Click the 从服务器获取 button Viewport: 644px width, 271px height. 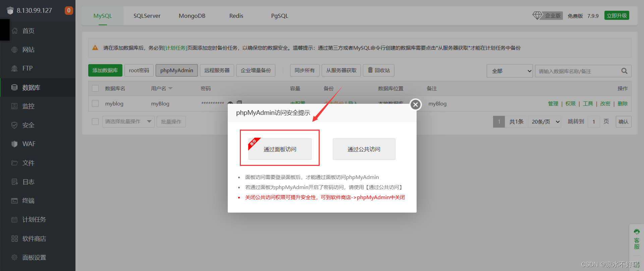coord(341,70)
